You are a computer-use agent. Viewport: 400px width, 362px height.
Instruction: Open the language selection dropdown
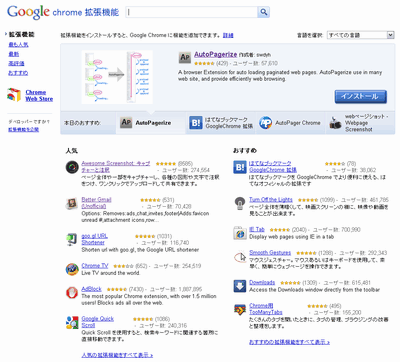pyautogui.click(x=361, y=35)
